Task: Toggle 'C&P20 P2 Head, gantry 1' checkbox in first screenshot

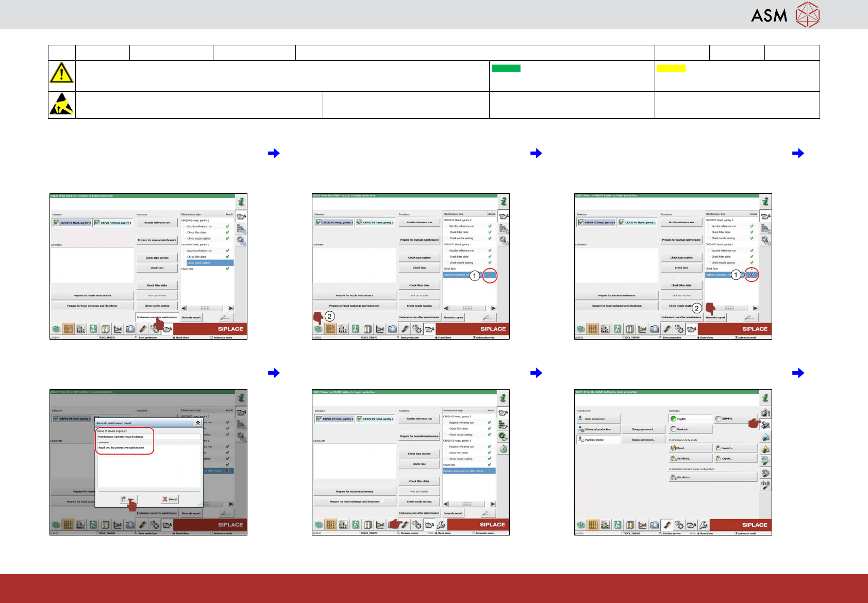Action: coord(97,223)
